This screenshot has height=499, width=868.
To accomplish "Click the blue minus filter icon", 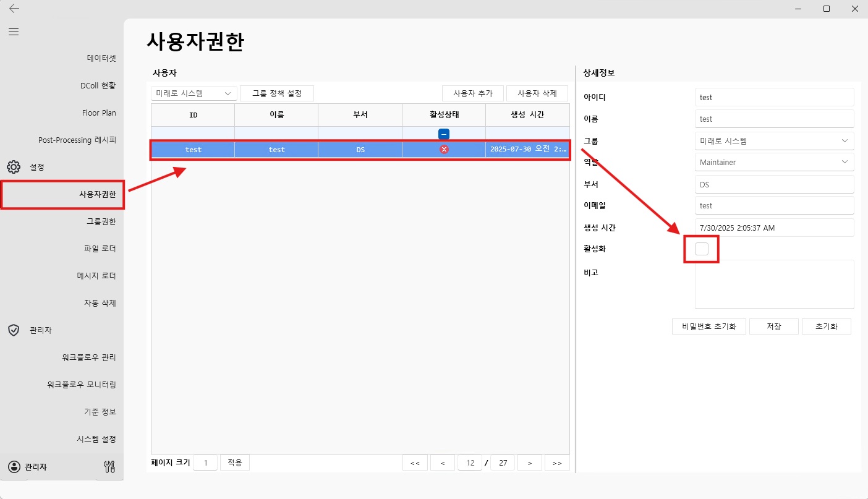I will [x=444, y=134].
